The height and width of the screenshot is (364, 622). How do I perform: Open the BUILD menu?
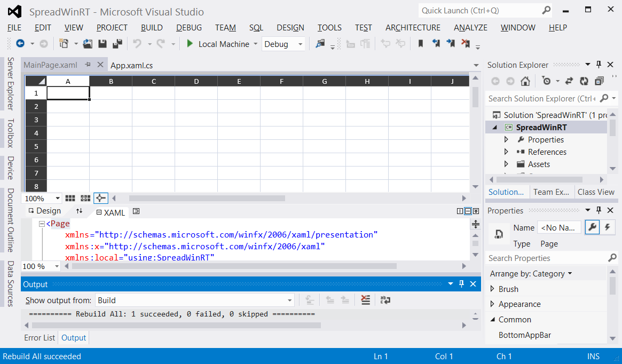coord(152,27)
